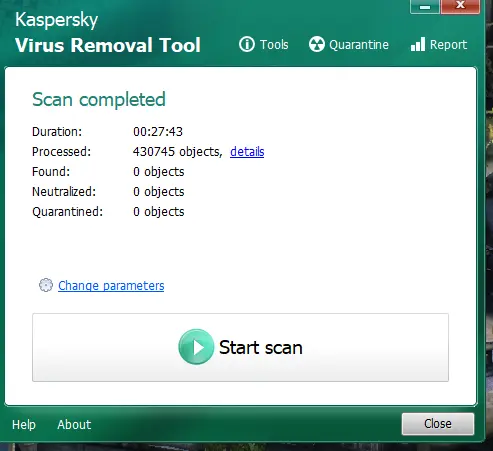Click the Close button
The image size is (493, 451).
tap(438, 424)
